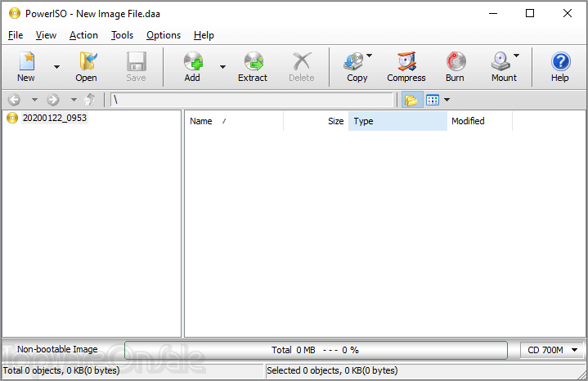The image size is (588, 381).
Task: Expand the Mount button dropdown arrow
Action: coord(516,56)
